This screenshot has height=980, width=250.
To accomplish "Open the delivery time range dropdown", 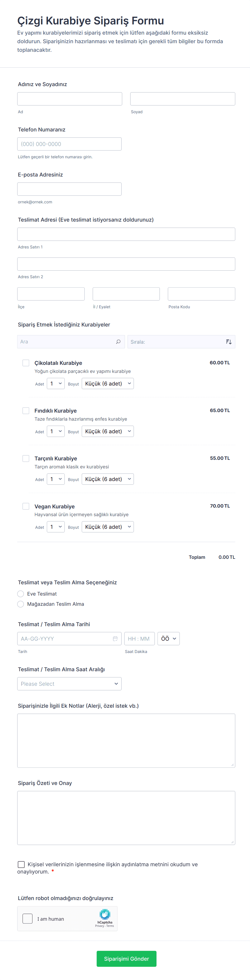I will (x=69, y=684).
